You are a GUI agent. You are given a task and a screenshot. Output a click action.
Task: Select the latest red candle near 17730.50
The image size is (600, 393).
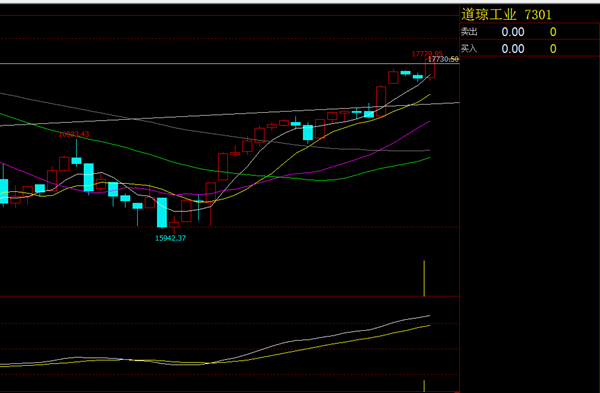pos(430,69)
